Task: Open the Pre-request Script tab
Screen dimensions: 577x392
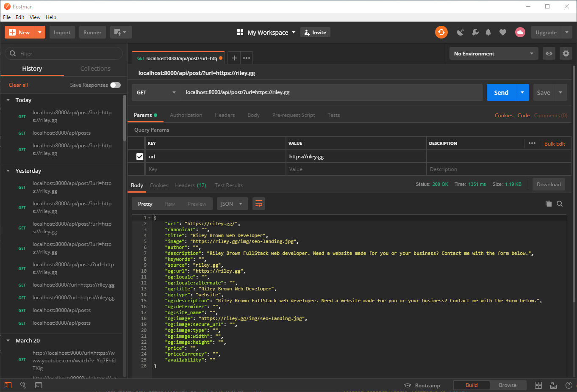Action: point(294,115)
